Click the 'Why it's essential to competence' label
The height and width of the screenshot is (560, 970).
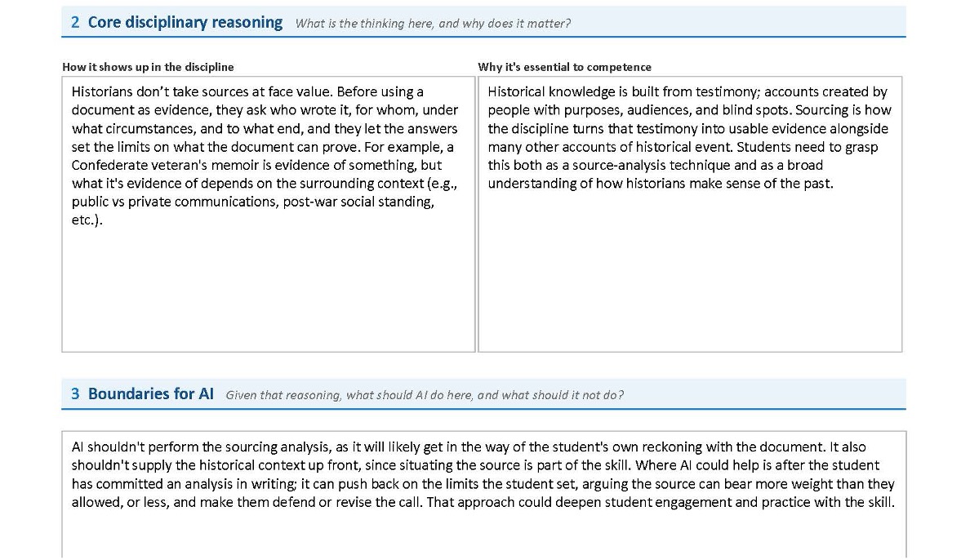click(x=564, y=67)
